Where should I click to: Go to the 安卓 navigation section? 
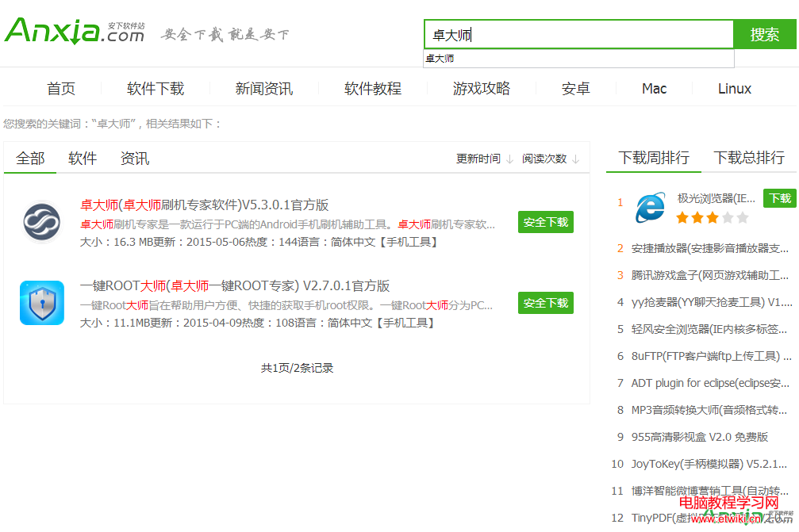point(575,89)
